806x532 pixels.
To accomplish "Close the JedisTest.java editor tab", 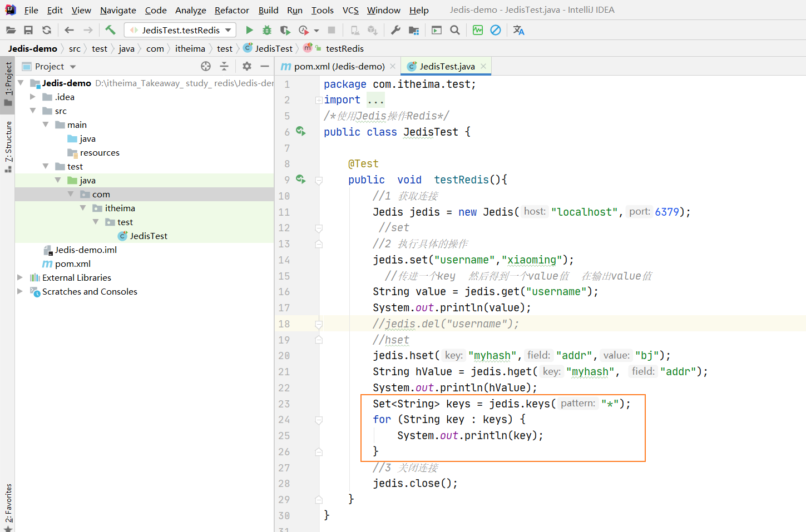I will pos(483,66).
